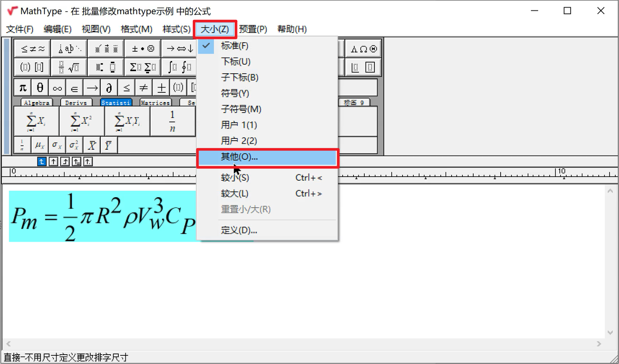Choose 较大(L) to enlarge
The height and width of the screenshot is (364, 619).
pos(267,194)
